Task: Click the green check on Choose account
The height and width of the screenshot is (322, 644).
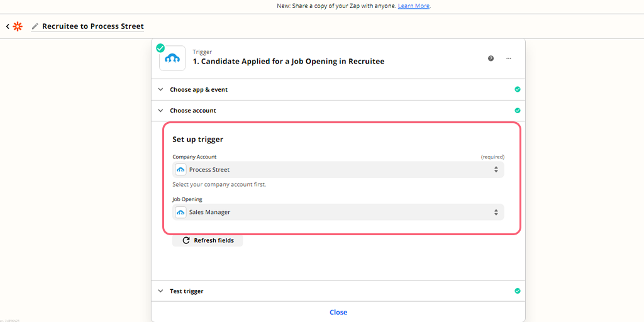Action: pos(518,111)
